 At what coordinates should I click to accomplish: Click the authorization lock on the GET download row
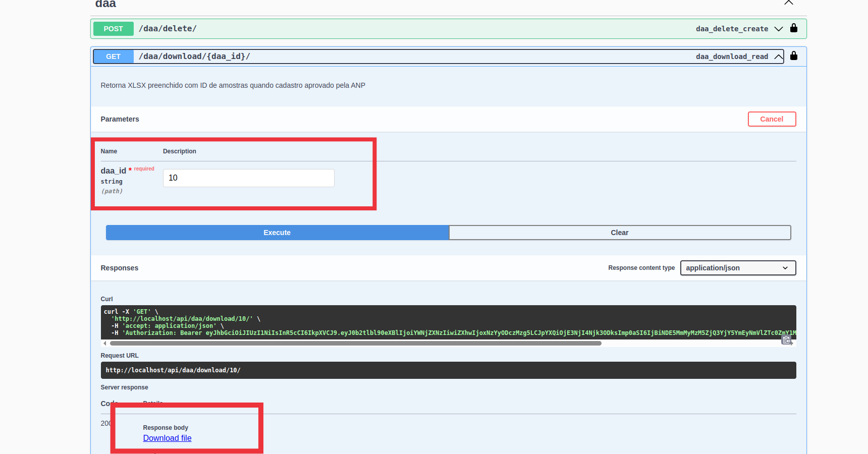793,56
